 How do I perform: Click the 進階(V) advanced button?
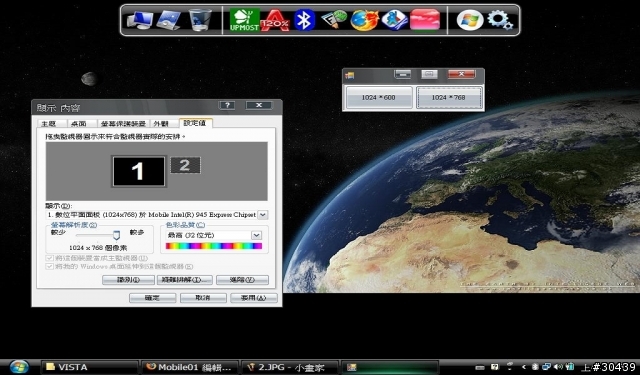tap(242, 280)
